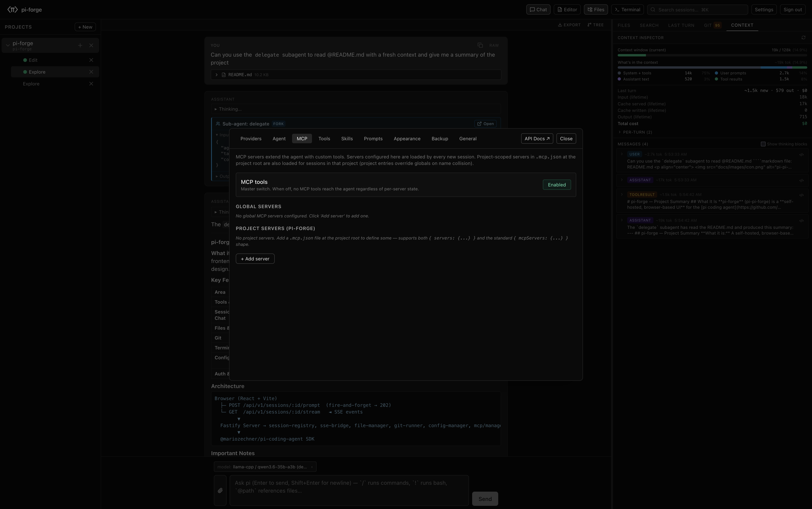The height and width of the screenshot is (509, 812).
Task: Close the active Explore session with green dot
Action: [x=91, y=72]
